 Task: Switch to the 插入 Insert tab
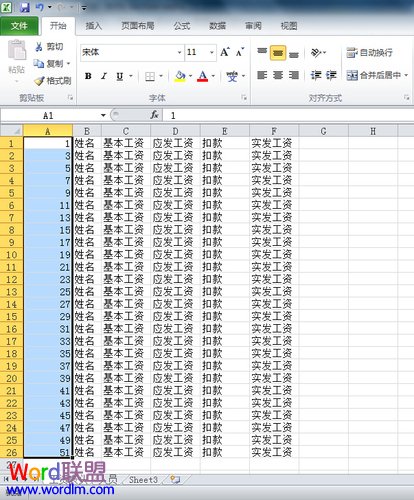(93, 26)
